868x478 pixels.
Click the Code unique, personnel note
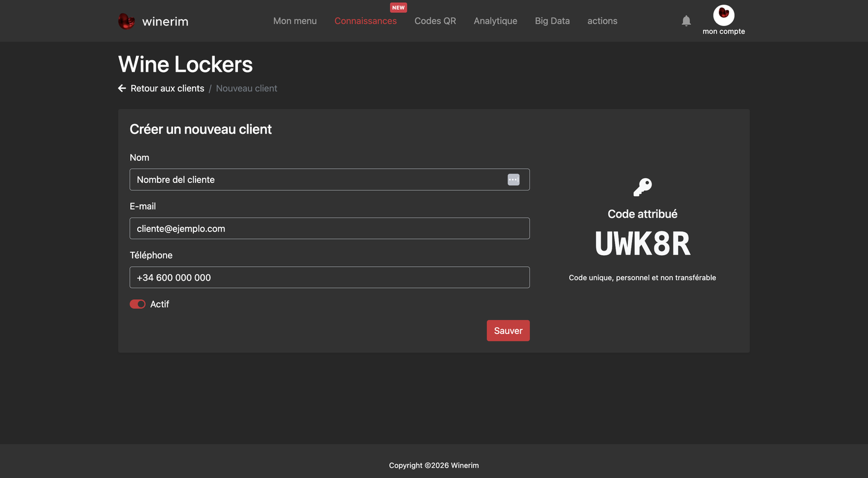coord(642,278)
